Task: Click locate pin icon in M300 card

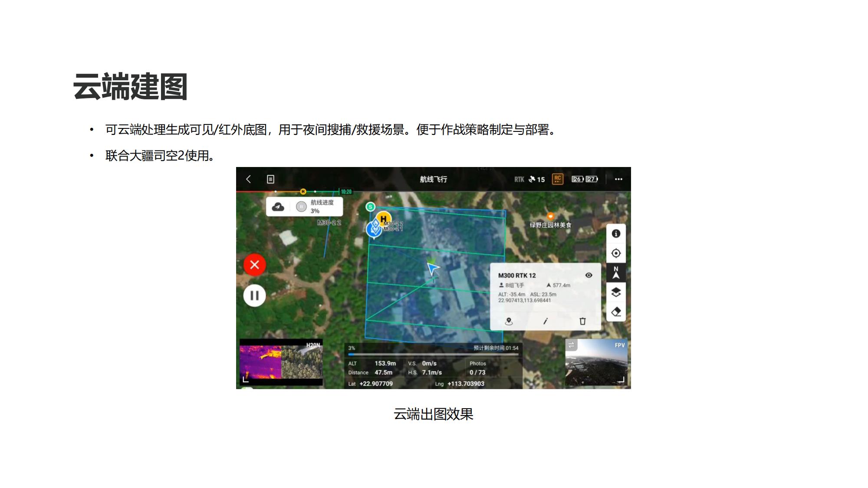Action: 509,321
